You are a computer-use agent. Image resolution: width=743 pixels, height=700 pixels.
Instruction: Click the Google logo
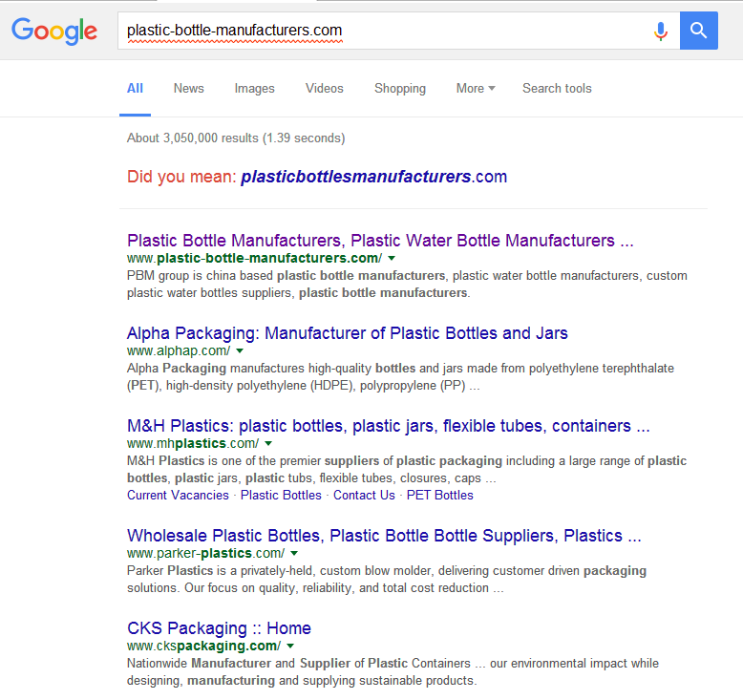tap(54, 31)
